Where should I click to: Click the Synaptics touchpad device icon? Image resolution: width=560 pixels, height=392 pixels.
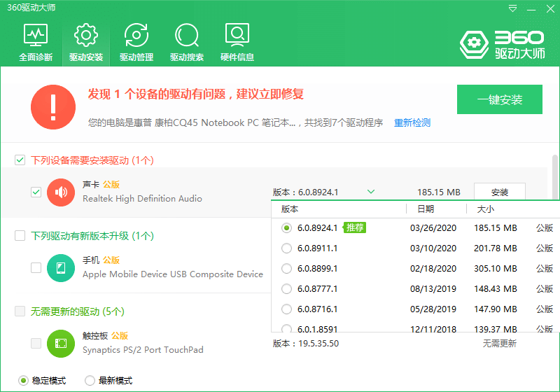coord(61,343)
